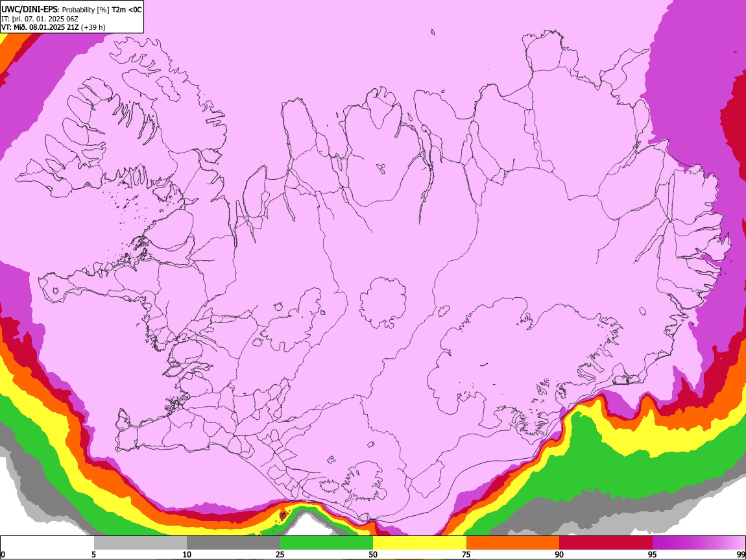Select the green 25–50 legend swatch
The image size is (746, 560).
[x=326, y=543]
